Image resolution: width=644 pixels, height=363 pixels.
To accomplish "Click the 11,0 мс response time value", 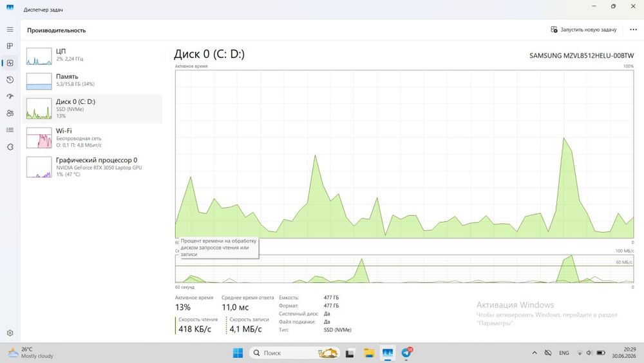I will (x=235, y=307).
